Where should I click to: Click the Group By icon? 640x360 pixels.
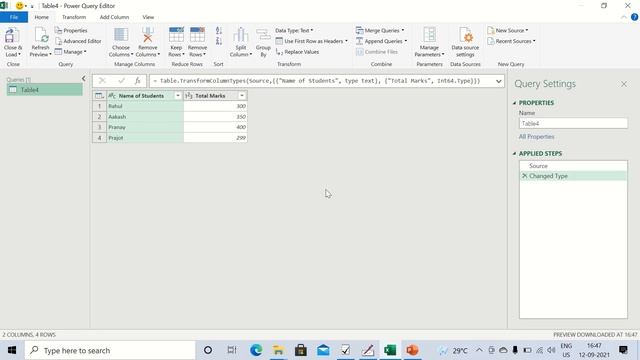coord(263,35)
